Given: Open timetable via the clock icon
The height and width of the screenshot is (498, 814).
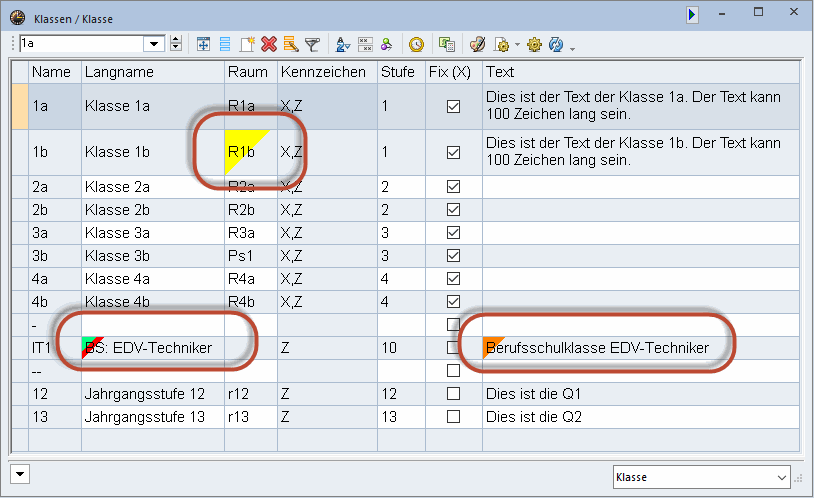Looking at the screenshot, I should coord(416,44).
